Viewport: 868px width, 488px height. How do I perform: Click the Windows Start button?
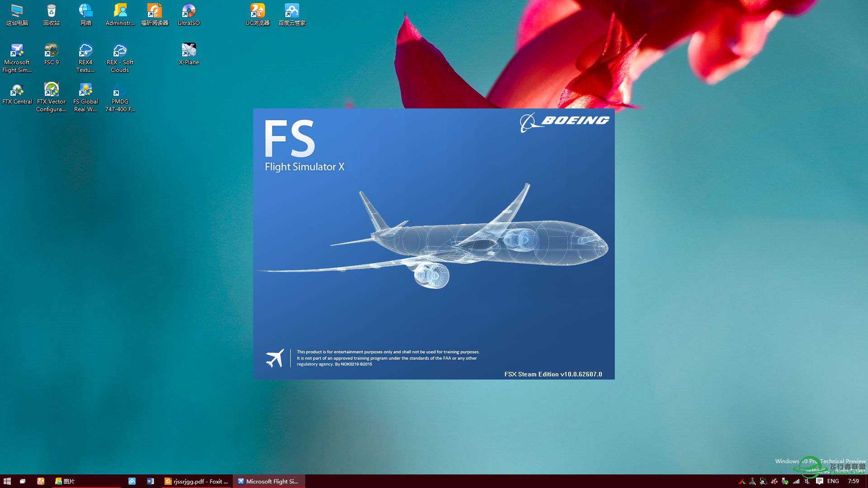click(x=7, y=481)
